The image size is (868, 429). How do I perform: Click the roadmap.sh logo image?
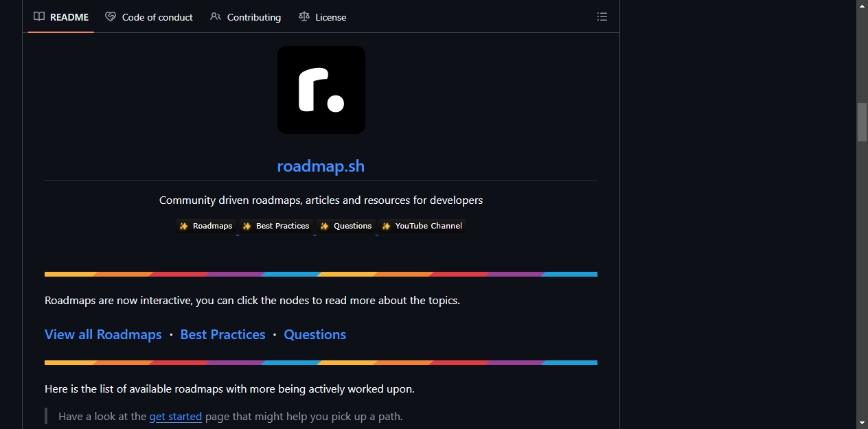(321, 90)
